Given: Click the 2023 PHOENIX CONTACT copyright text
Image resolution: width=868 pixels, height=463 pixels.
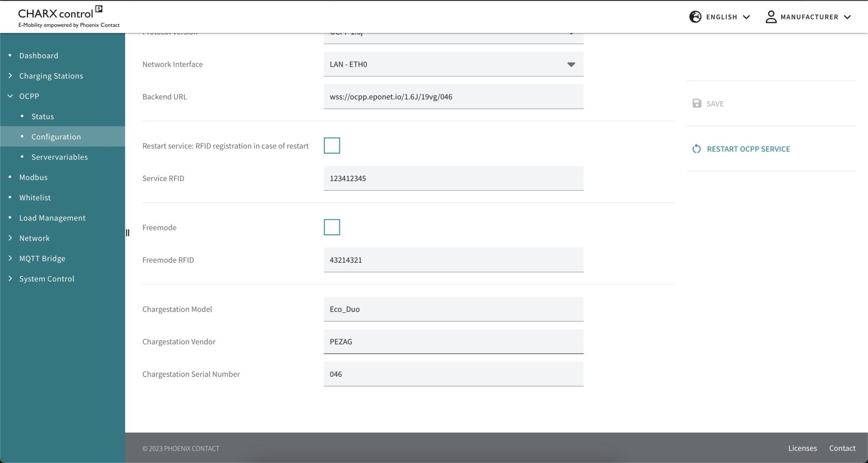Looking at the screenshot, I should [x=181, y=449].
